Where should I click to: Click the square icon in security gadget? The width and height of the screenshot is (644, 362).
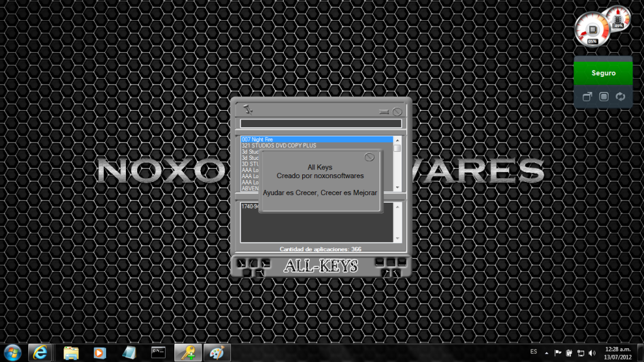click(x=604, y=96)
